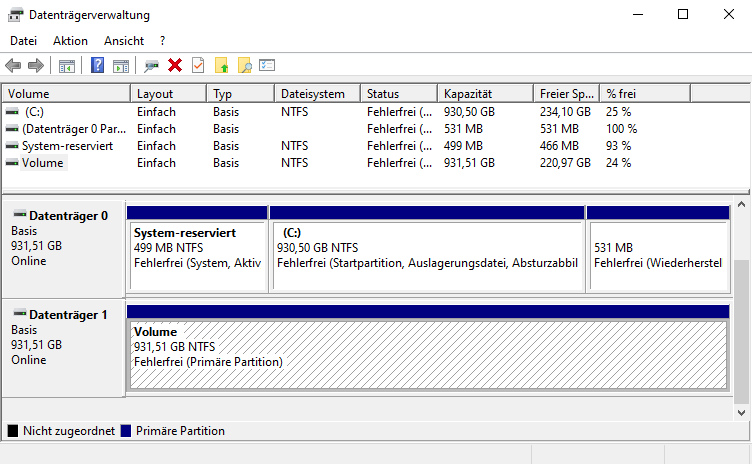This screenshot has height=464, width=752.
Task: Click the Nicht zugeordnet legend text
Action: point(69,431)
